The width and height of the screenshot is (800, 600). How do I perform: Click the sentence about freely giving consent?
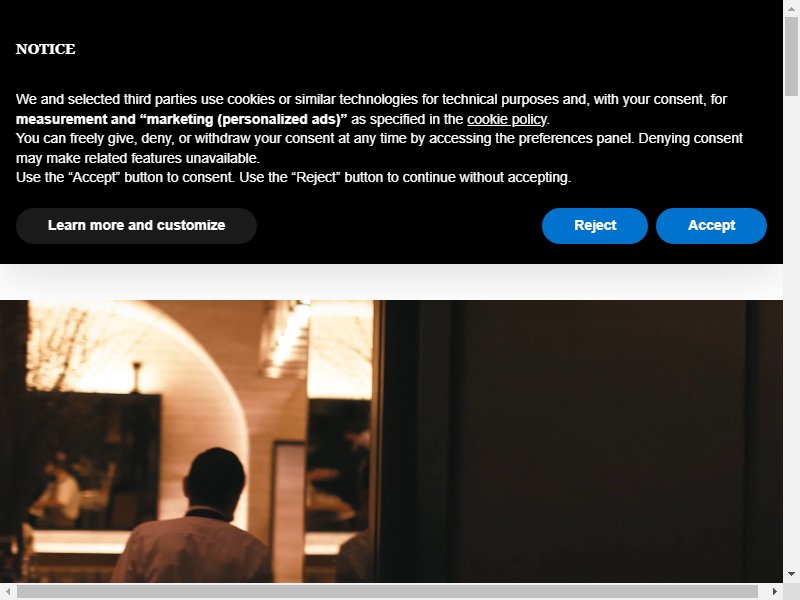[379, 148]
